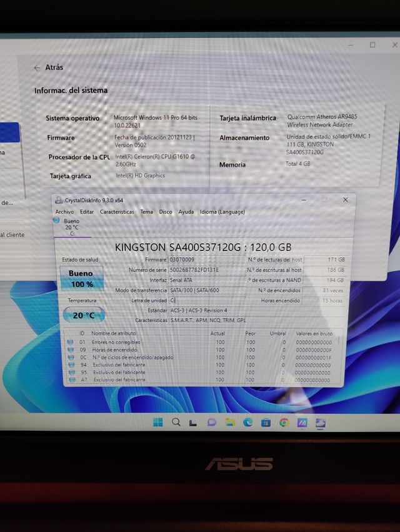Click Microsoft Windows 11 Pro 64 bits text
400x532 pixels.
156,121
